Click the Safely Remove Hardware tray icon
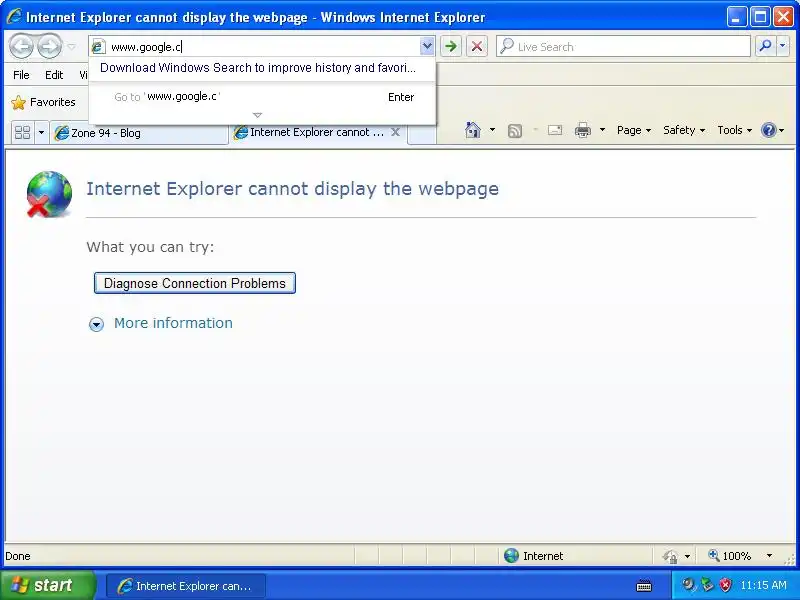The height and width of the screenshot is (600, 800). (x=707, y=585)
